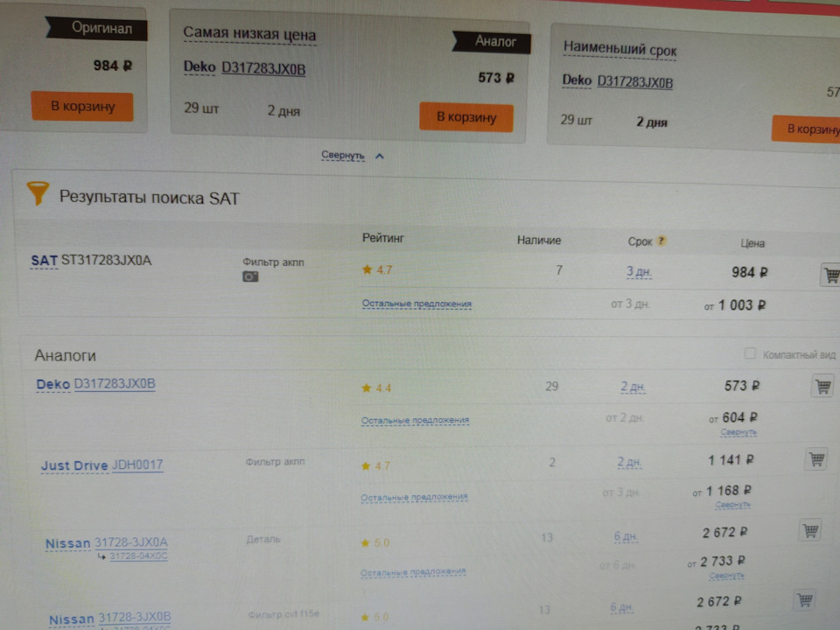Image resolution: width=840 pixels, height=630 pixels.
Task: Click cart icon for Just Drive JDH0017
Action: [816, 459]
